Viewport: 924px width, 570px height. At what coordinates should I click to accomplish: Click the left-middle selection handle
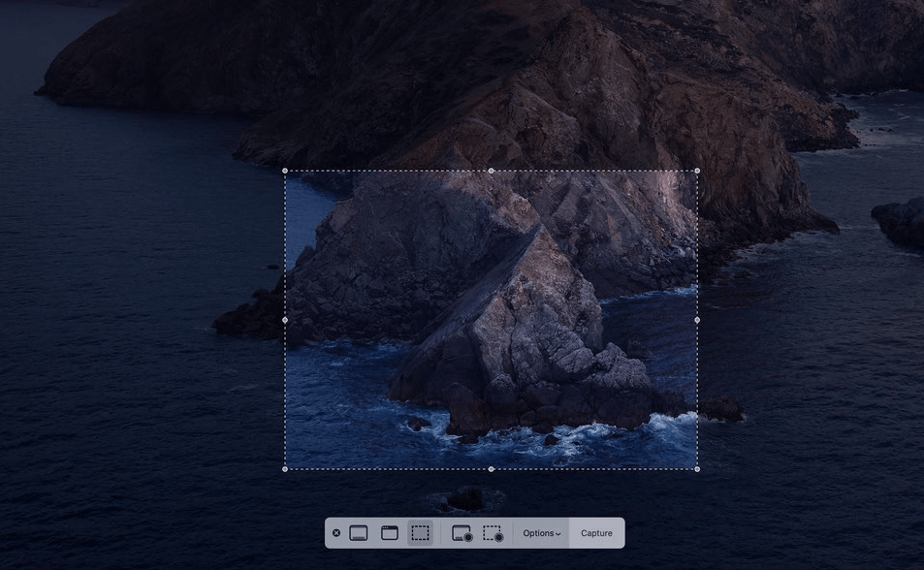pos(285,319)
